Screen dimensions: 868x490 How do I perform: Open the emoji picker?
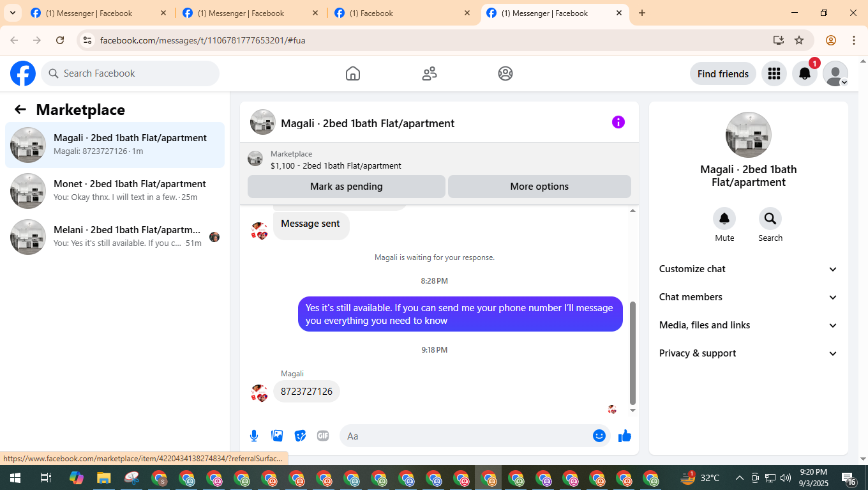(x=599, y=436)
